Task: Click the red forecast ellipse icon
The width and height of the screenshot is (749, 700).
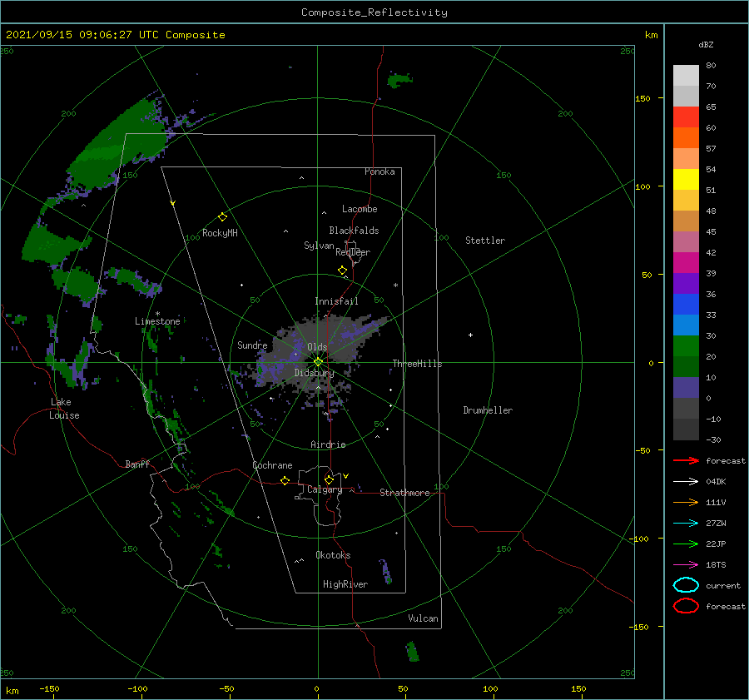Action: tap(686, 606)
